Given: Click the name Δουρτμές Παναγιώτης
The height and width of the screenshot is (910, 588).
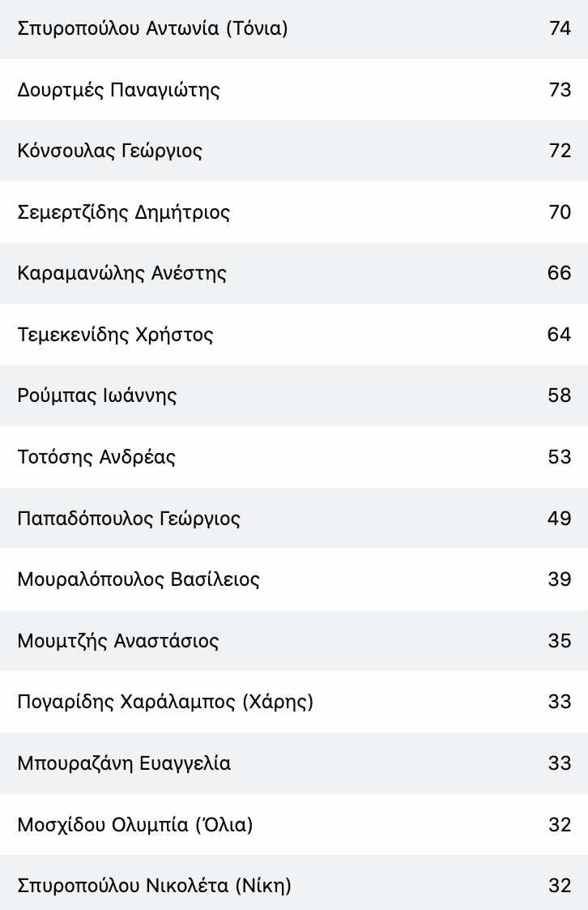Looking at the screenshot, I should 118,90.
